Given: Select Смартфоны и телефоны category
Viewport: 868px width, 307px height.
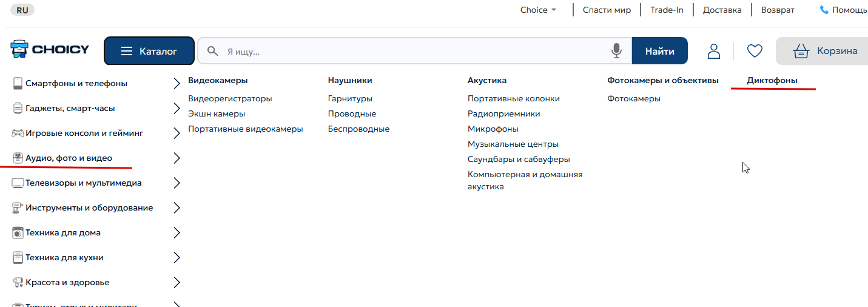Looking at the screenshot, I should pos(76,84).
